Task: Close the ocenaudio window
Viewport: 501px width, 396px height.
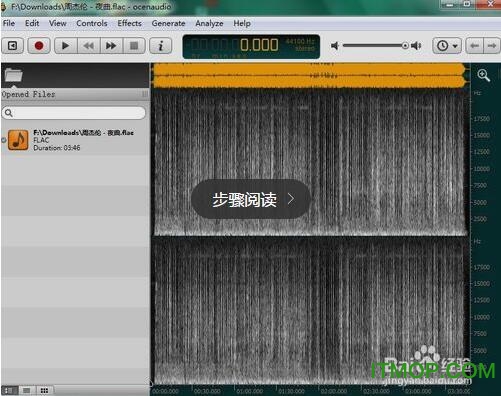Action: point(490,4)
